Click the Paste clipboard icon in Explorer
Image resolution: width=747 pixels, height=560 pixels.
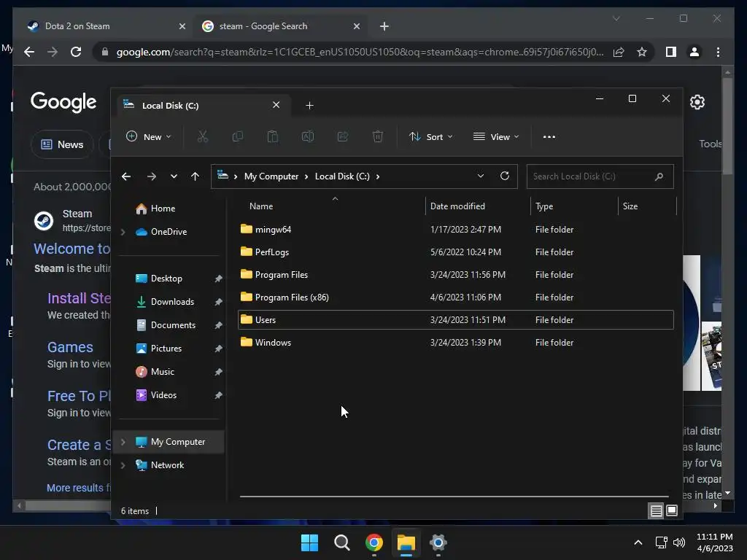coord(273,136)
